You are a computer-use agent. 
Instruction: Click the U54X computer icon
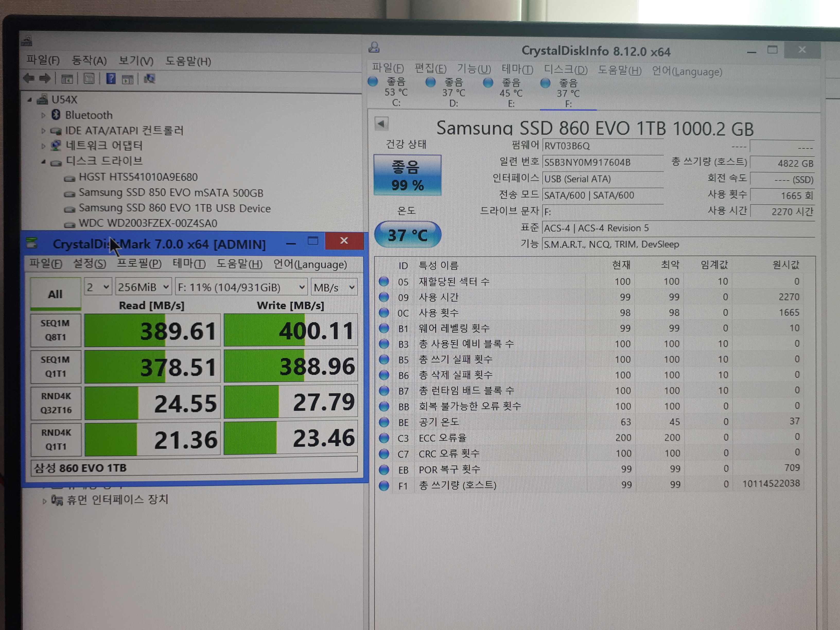(x=42, y=100)
